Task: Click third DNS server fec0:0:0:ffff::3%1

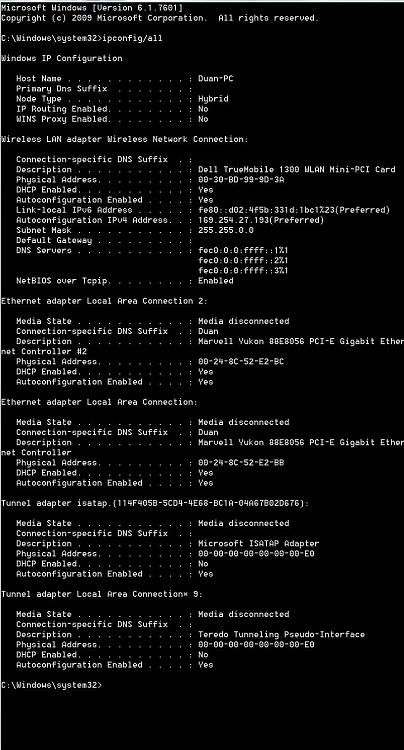Action: pyautogui.click(x=243, y=271)
